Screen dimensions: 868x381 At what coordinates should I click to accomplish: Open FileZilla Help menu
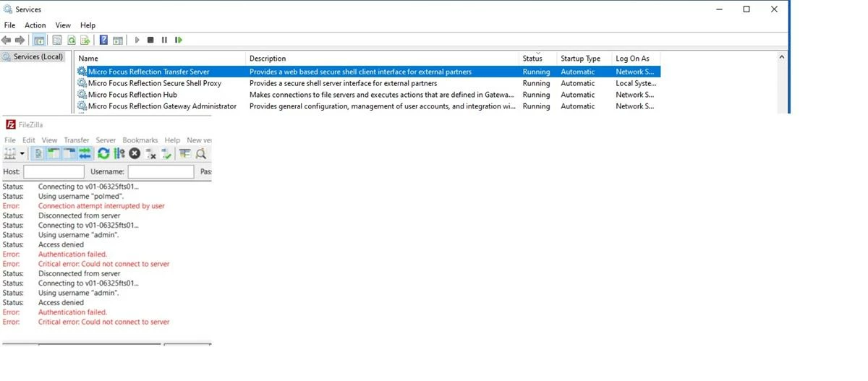tap(172, 140)
